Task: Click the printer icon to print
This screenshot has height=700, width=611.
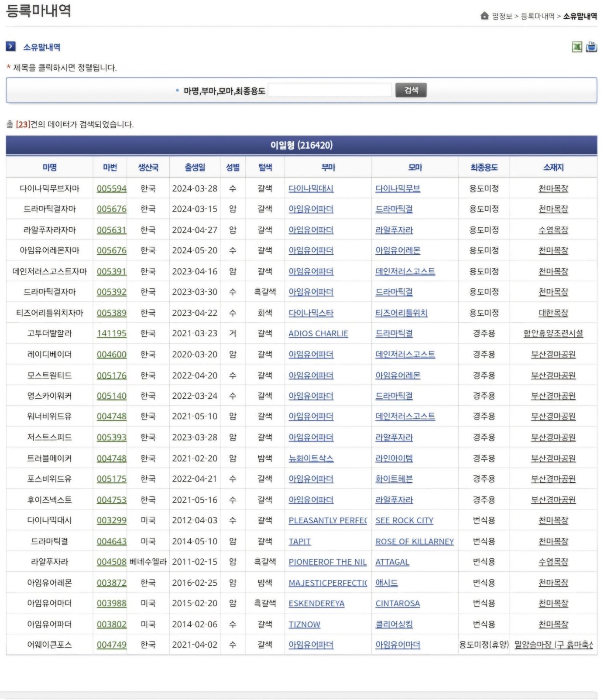Action: coord(591,47)
